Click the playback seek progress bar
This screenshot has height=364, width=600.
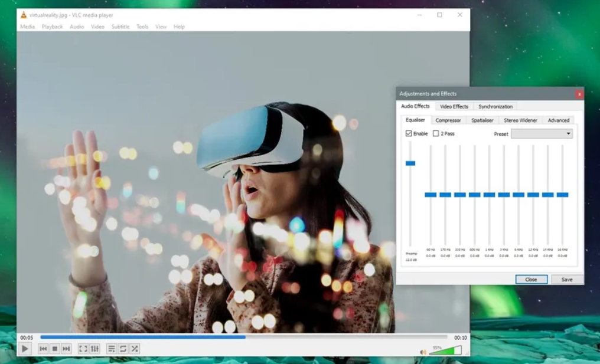coord(244,337)
